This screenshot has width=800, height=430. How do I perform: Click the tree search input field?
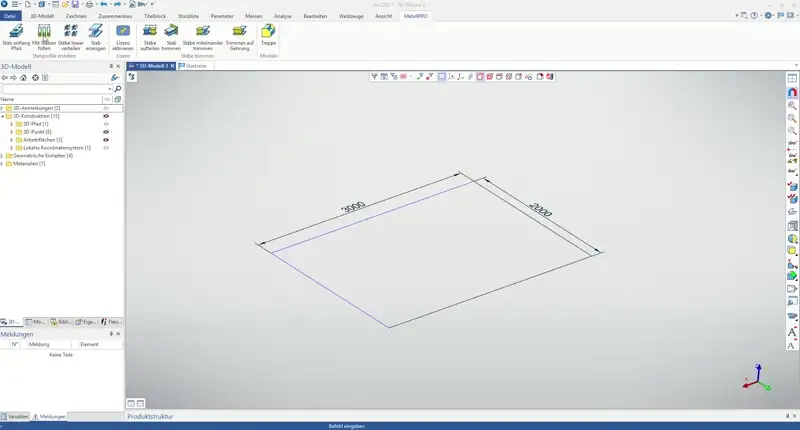(x=55, y=89)
